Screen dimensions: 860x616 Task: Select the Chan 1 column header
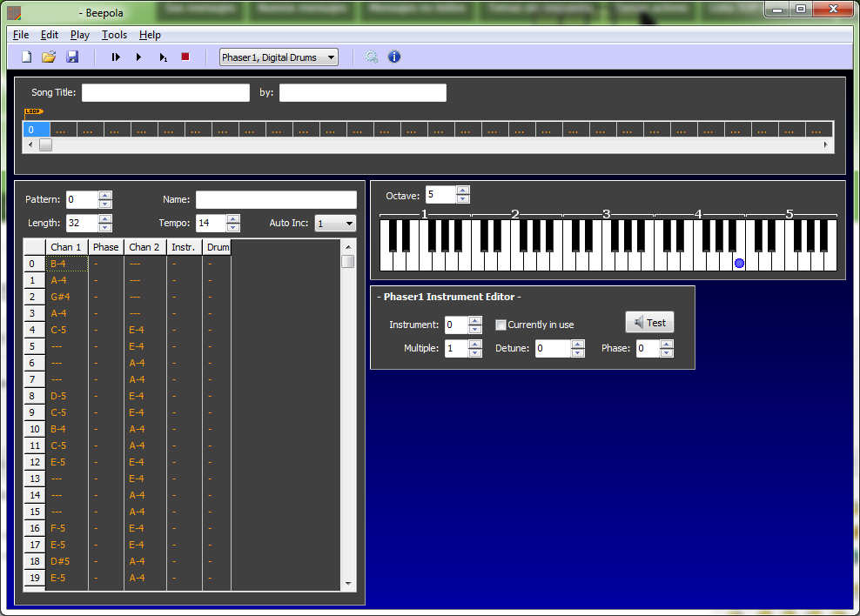(x=66, y=247)
